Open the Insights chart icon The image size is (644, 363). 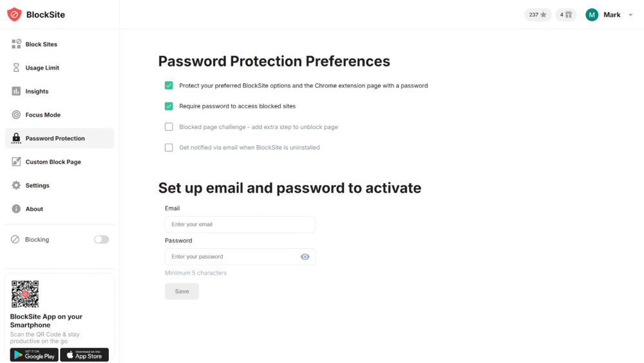click(x=16, y=92)
